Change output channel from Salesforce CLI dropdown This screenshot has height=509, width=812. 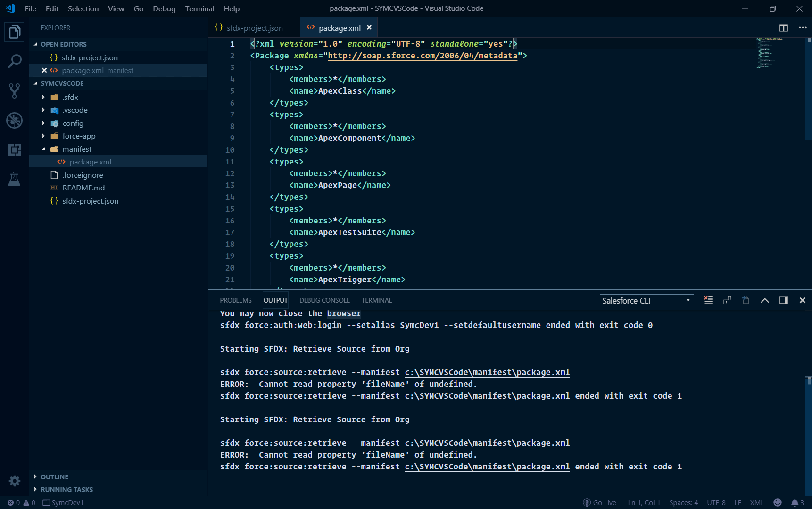pyautogui.click(x=646, y=300)
